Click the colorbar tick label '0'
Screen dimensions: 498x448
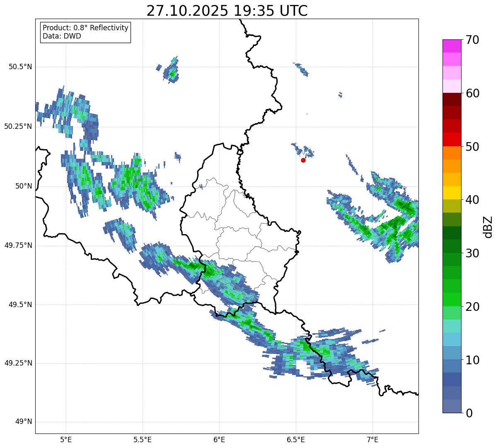pos(469,413)
